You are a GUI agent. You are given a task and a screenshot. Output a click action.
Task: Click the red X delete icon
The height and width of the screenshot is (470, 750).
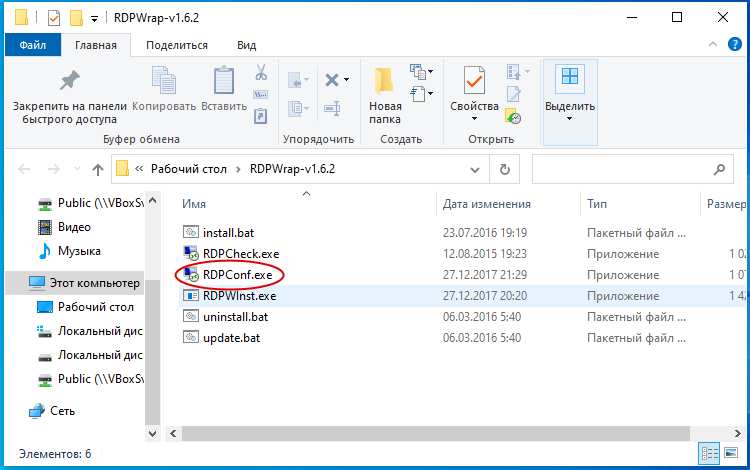click(x=332, y=79)
